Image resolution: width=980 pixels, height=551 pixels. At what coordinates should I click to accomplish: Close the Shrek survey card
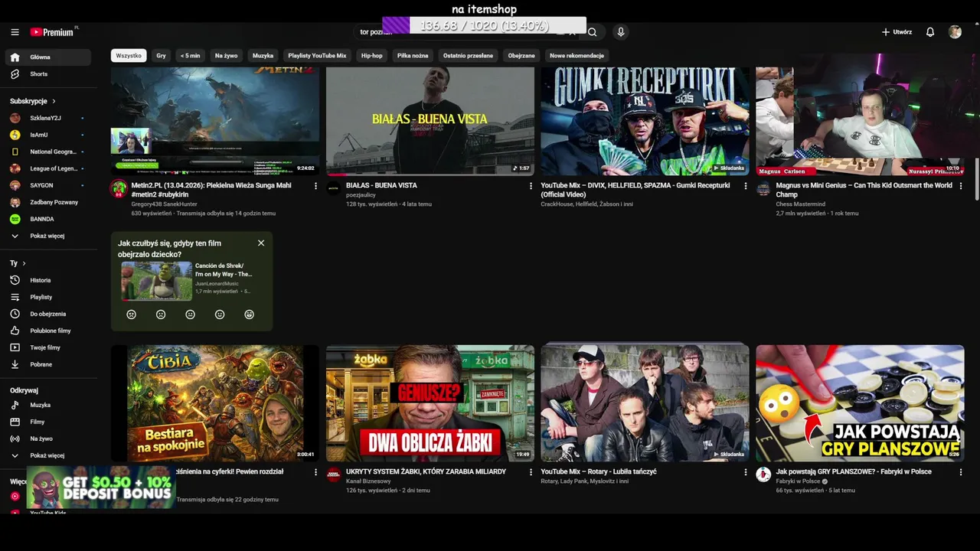tap(261, 243)
